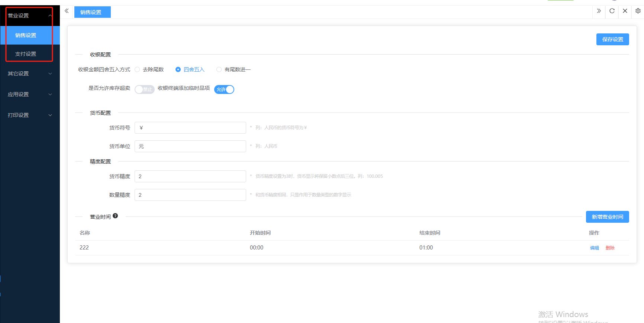The height and width of the screenshot is (323, 644).
Task: Expand the 打印设置 sidebar group
Action: (30, 115)
